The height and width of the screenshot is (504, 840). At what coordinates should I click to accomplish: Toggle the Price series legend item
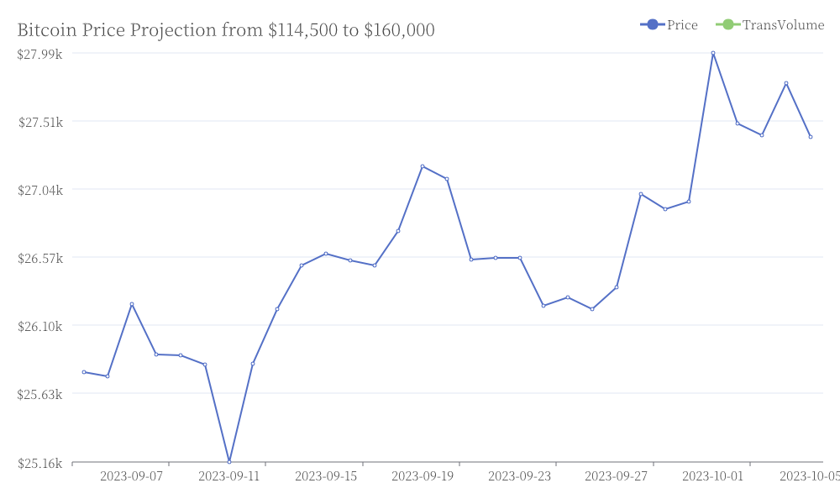669,24
